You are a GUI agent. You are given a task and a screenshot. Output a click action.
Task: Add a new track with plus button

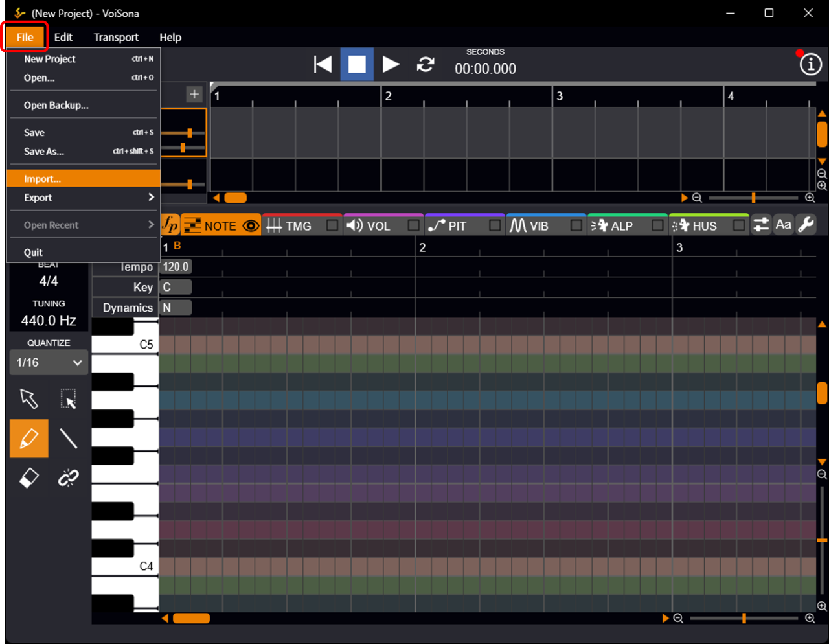[x=194, y=94]
